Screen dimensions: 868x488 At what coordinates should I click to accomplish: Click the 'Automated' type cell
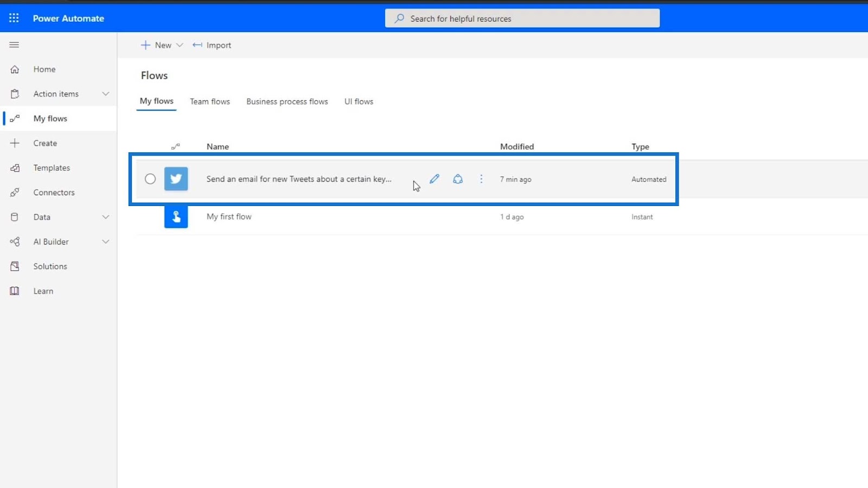pos(649,179)
